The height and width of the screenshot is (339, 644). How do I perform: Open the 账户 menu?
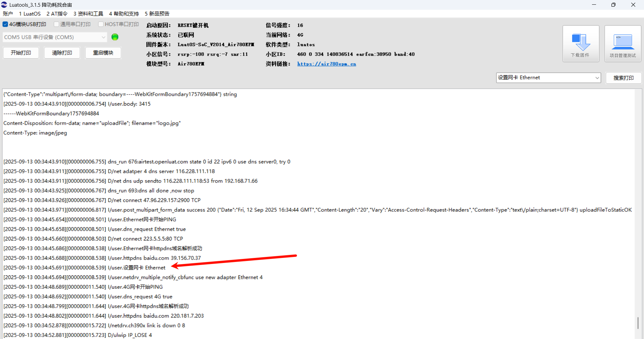[8, 14]
